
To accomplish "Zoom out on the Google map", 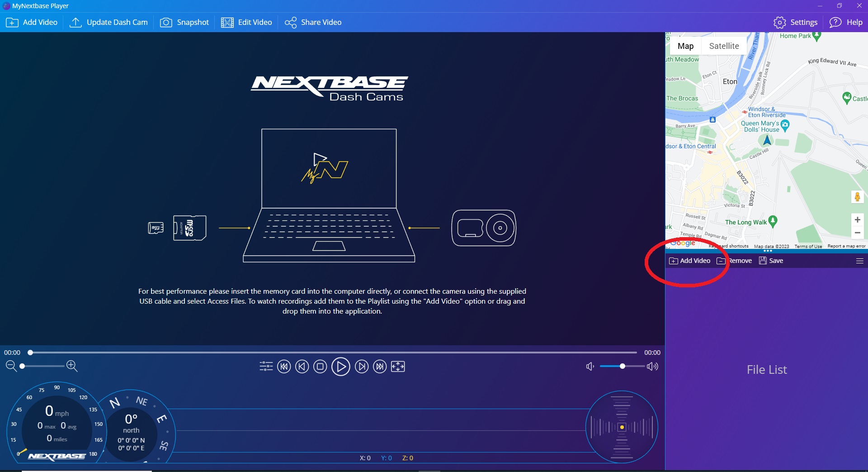I will point(857,233).
